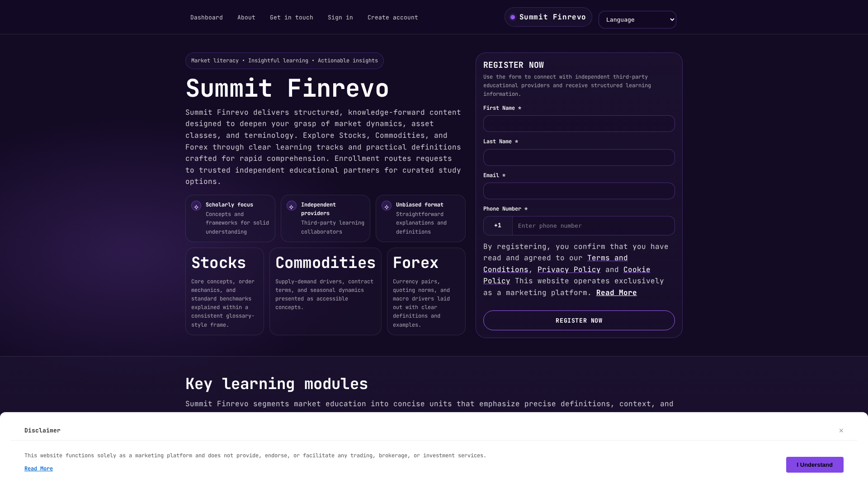
Task: Focus the Email input field
Action: 579,191
